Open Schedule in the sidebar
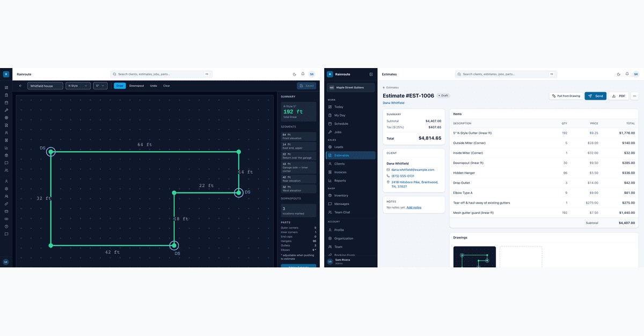Viewport: 644px width, 336px height. coord(350,123)
